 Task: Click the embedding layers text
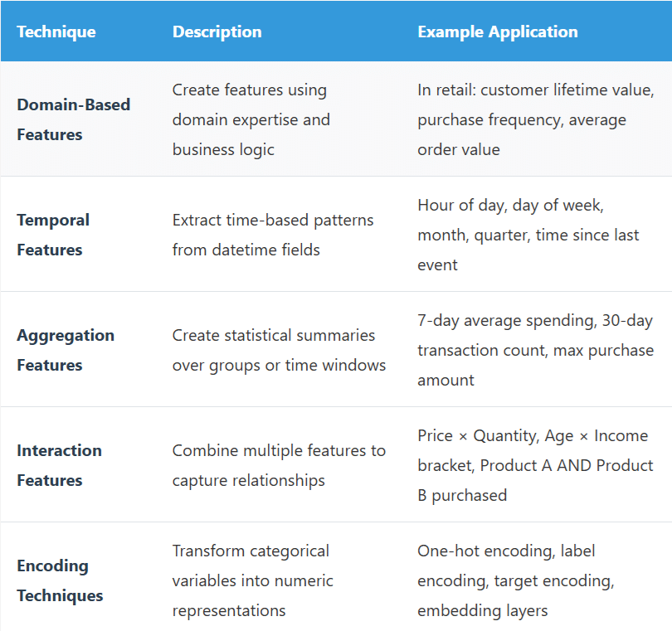pyautogui.click(x=482, y=610)
